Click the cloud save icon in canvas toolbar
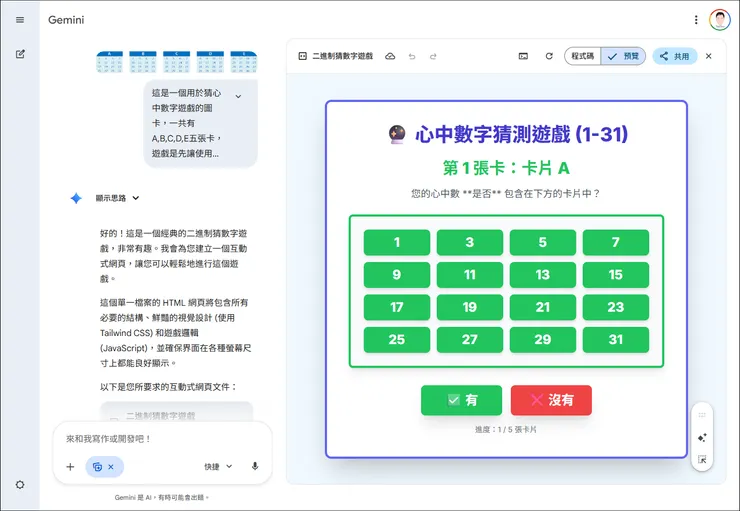The width and height of the screenshot is (740, 511). (x=390, y=56)
